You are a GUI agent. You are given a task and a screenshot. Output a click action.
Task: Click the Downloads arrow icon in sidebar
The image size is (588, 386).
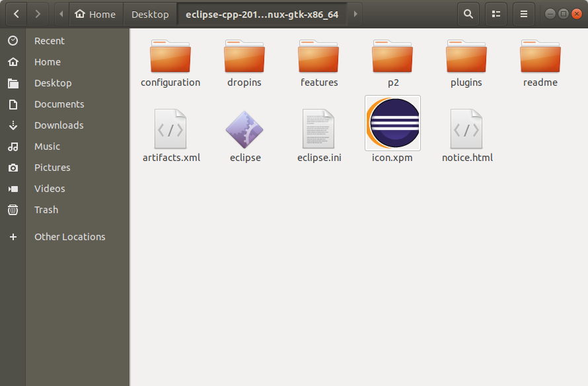click(x=13, y=125)
